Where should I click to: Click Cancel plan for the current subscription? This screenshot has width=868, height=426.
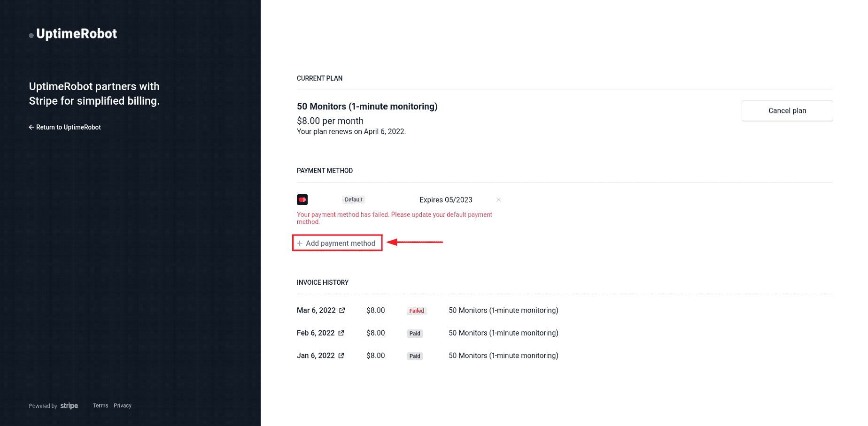[x=787, y=110]
